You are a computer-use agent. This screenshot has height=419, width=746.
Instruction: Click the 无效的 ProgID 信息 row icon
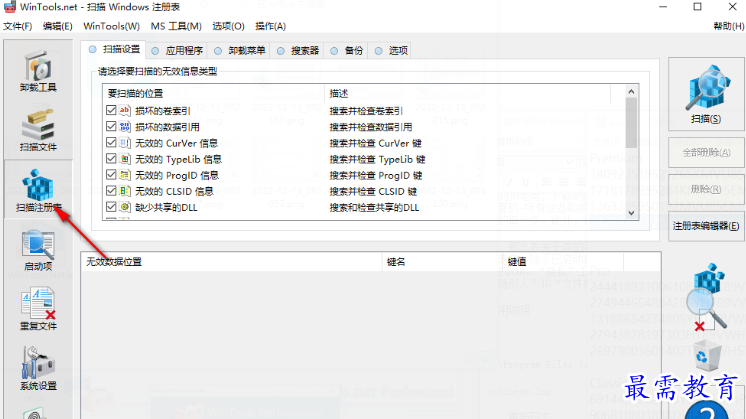coord(125,175)
